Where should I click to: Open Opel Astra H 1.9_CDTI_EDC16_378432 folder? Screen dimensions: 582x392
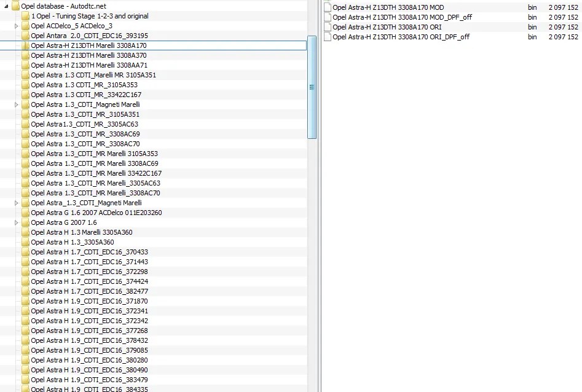point(90,341)
